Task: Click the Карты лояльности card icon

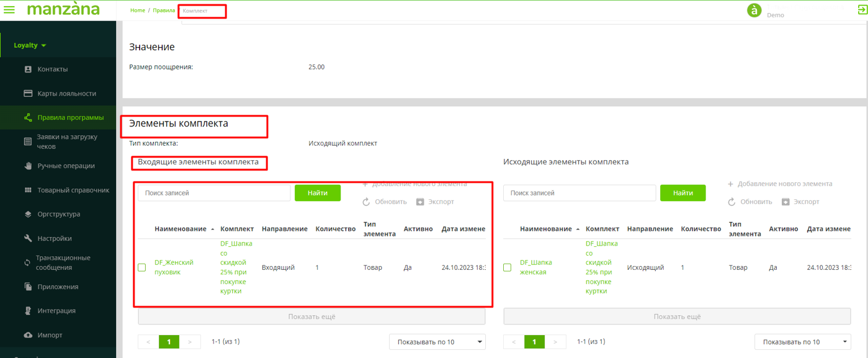Action: [x=28, y=94]
